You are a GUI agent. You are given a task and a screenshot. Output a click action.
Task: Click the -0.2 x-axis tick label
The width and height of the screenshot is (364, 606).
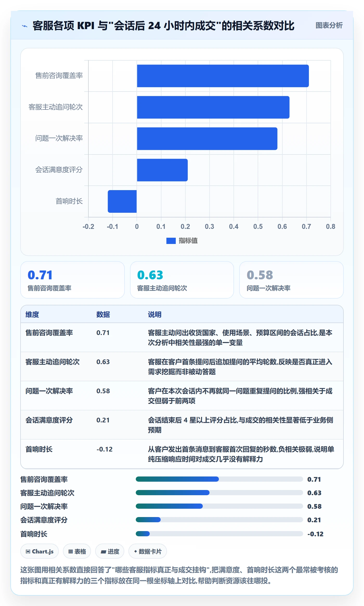(x=88, y=227)
